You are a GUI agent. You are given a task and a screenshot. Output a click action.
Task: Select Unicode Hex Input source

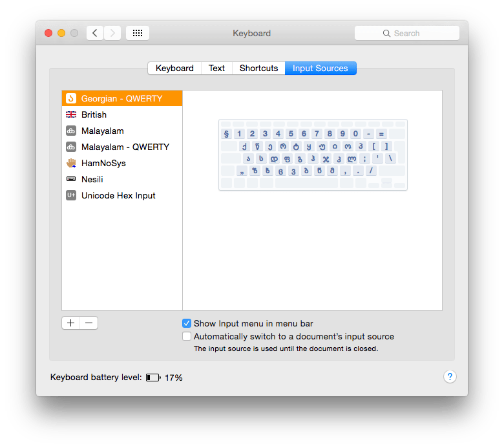[x=122, y=195]
